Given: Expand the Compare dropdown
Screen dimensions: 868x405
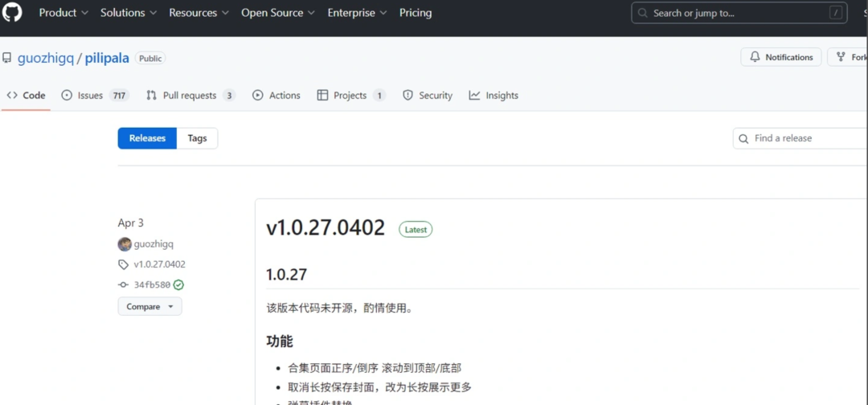Looking at the screenshot, I should click(150, 306).
